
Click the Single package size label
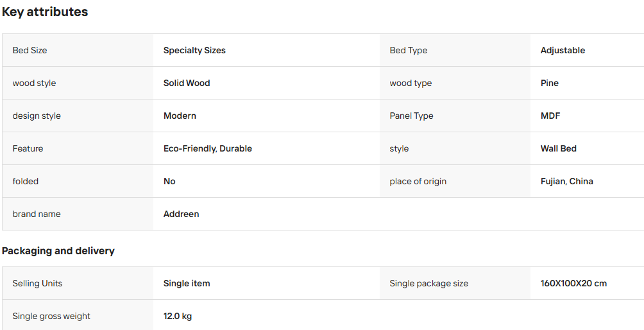coord(428,283)
